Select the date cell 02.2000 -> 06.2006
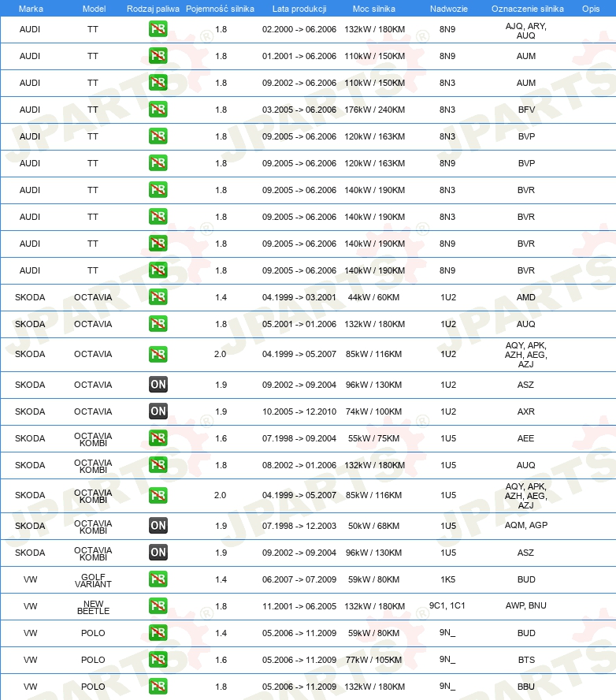 tap(299, 29)
